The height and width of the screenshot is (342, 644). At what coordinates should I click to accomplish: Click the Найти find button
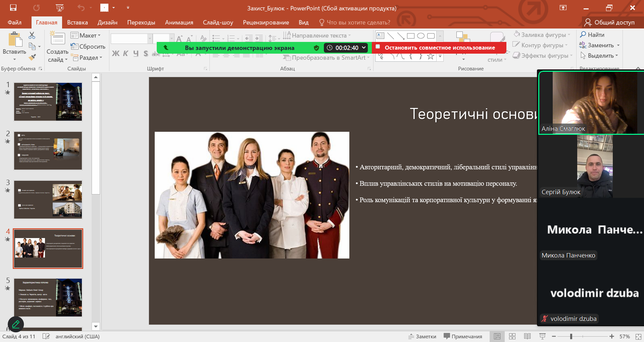click(x=592, y=35)
